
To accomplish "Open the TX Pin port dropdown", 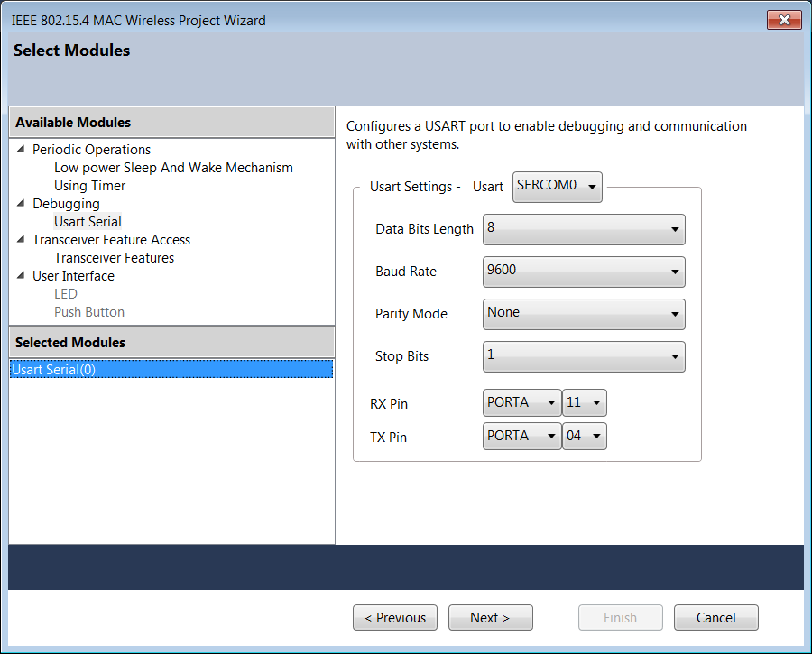I will click(x=522, y=436).
